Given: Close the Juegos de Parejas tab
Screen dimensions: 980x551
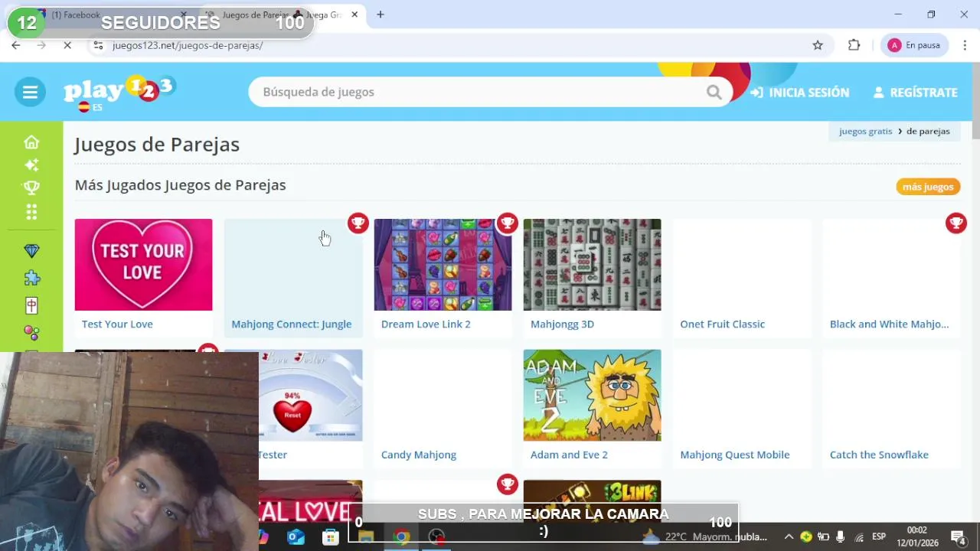Looking at the screenshot, I should tap(354, 15).
